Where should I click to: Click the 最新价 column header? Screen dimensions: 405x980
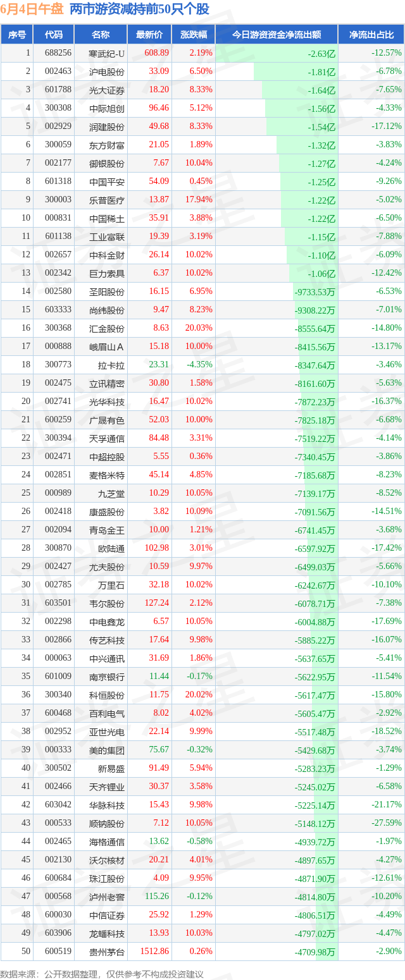pyautogui.click(x=149, y=35)
